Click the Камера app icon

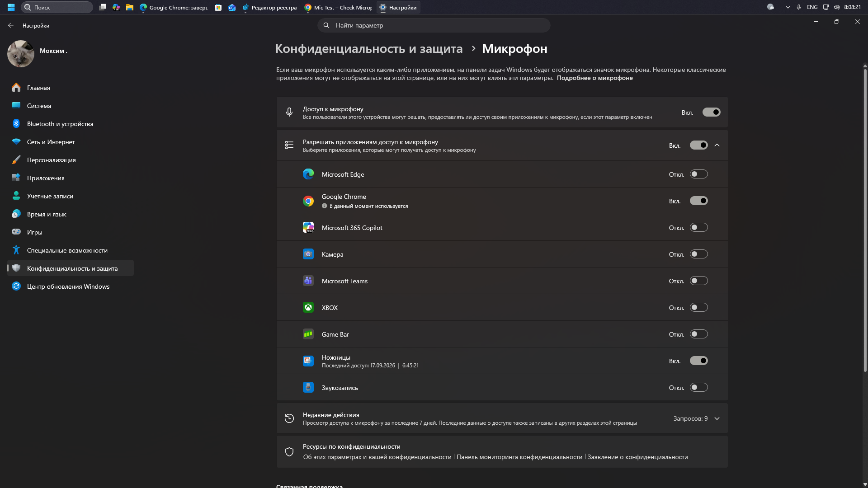(x=308, y=254)
